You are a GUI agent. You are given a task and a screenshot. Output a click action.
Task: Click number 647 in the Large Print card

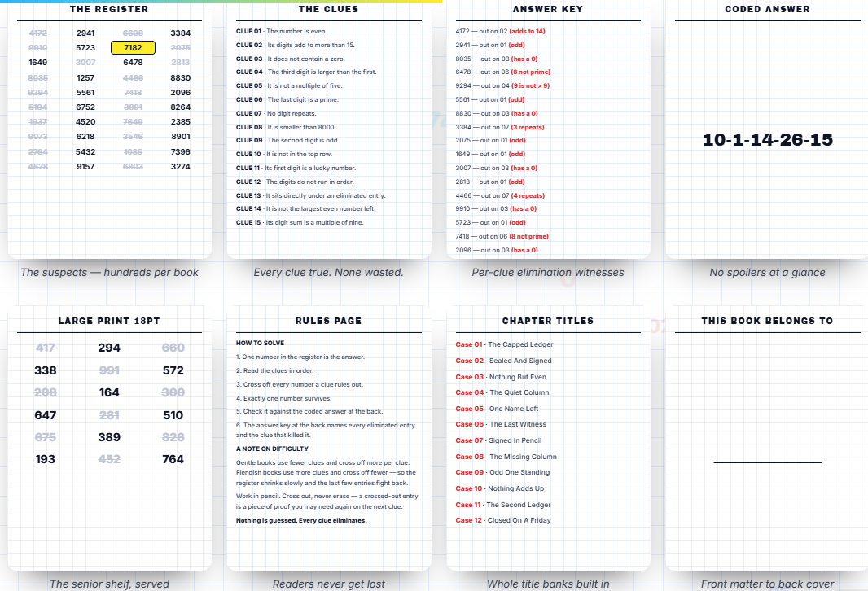point(46,415)
